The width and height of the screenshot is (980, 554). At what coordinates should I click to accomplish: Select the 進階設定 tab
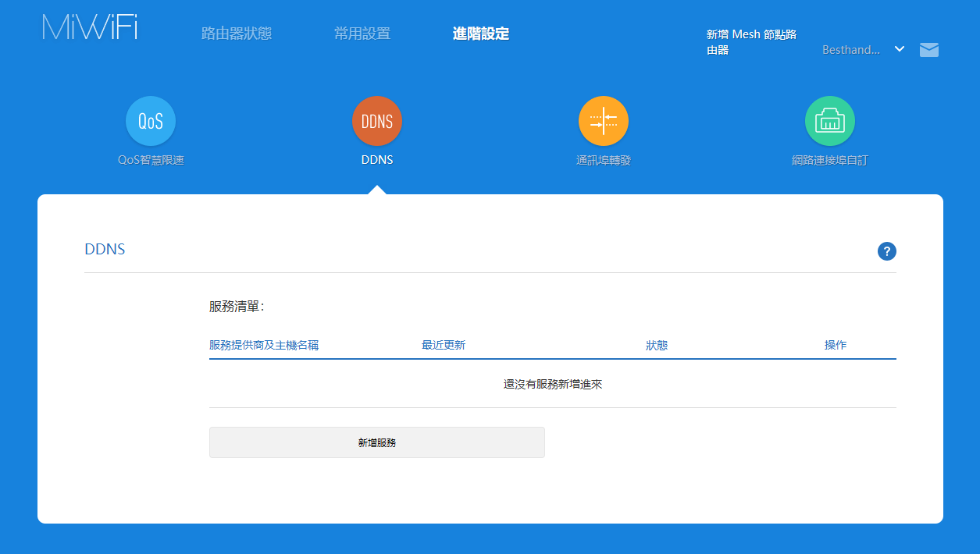(481, 34)
